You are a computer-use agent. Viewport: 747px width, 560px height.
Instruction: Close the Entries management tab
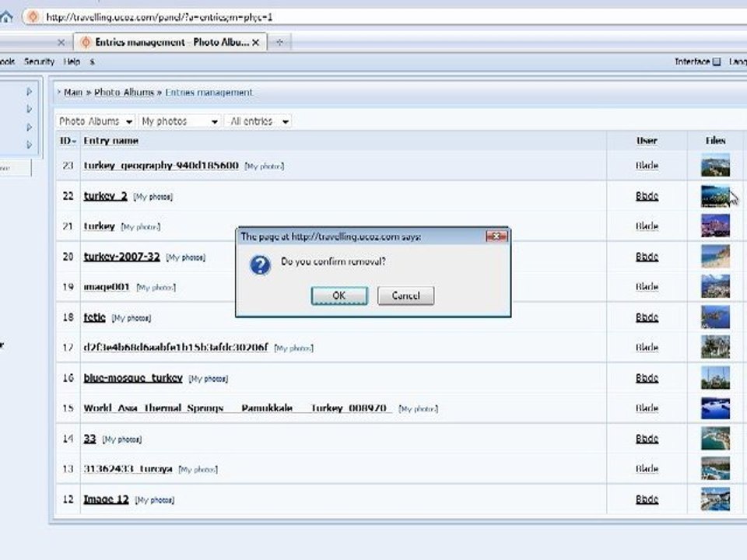pyautogui.click(x=256, y=42)
